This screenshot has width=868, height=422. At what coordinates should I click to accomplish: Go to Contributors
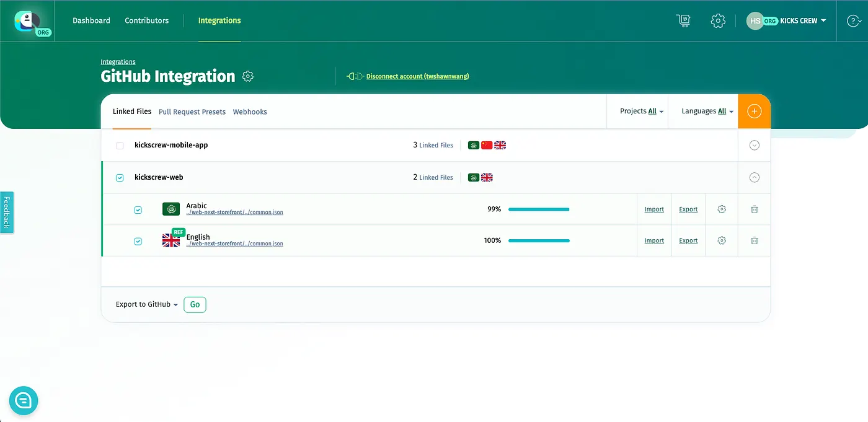pyautogui.click(x=147, y=20)
